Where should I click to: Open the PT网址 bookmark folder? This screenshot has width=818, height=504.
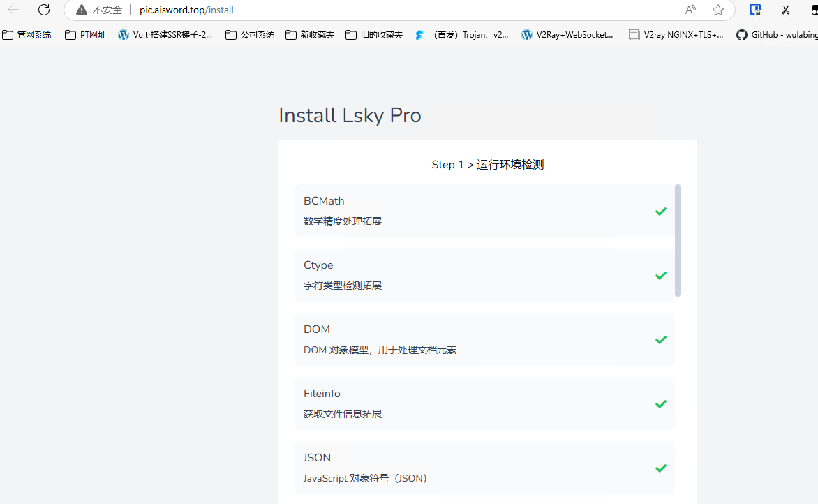pyautogui.click(x=86, y=35)
